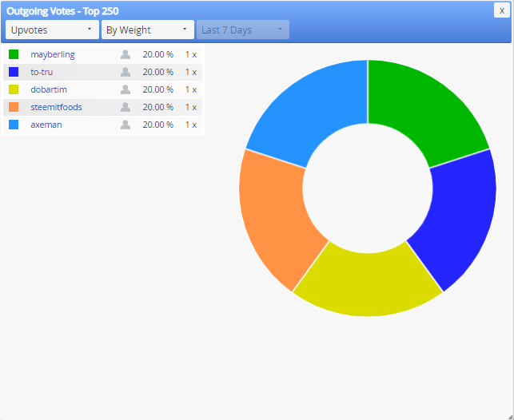Viewport: 514px width, 420px height.
Task: Click the user icon beside to-tru
Action: 126,72
